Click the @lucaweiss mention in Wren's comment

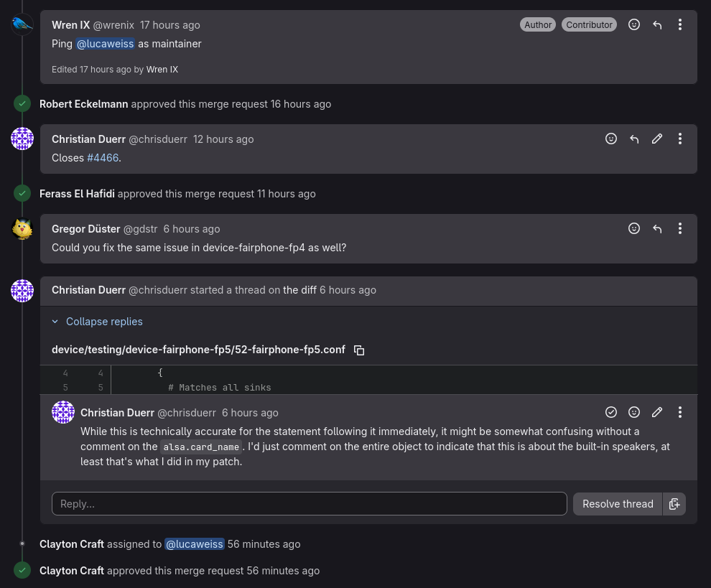[x=106, y=44]
